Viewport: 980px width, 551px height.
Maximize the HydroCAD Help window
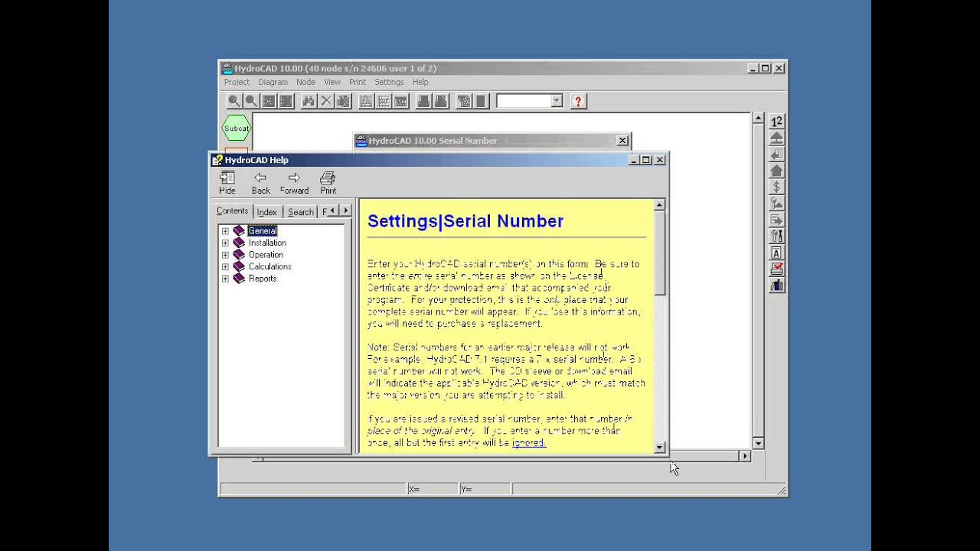pos(646,160)
